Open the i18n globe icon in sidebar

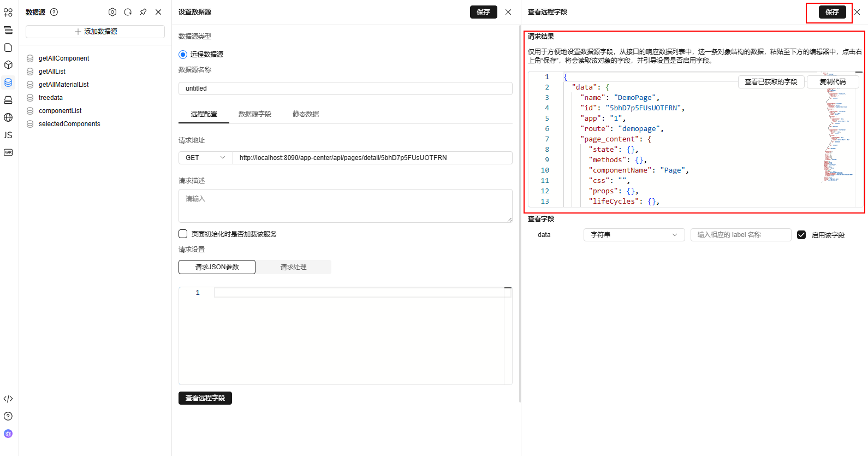8,117
